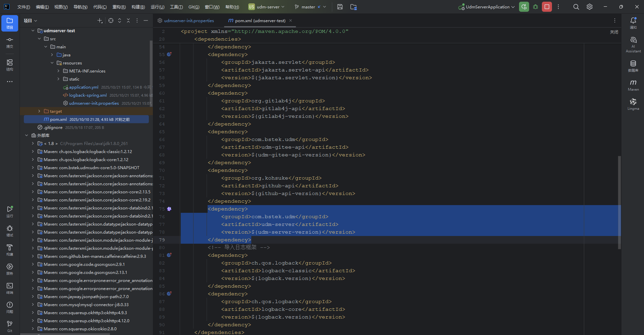Expand the target folder
This screenshot has width=644, height=335.
[x=39, y=111]
